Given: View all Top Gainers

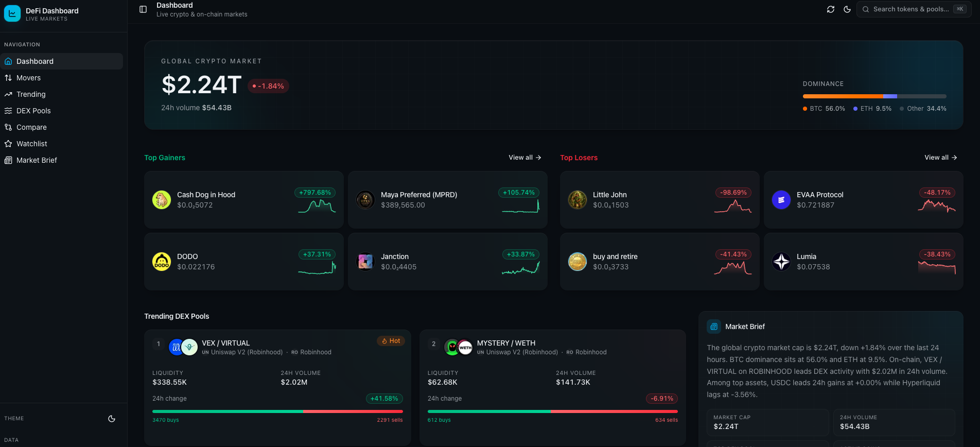Looking at the screenshot, I should 525,158.
